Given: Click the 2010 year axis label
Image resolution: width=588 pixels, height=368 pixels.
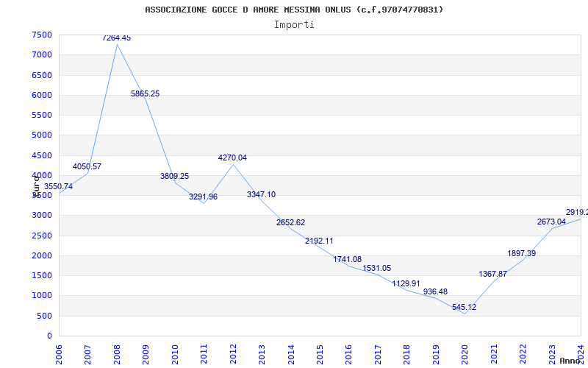Looking at the screenshot, I should click(175, 354).
